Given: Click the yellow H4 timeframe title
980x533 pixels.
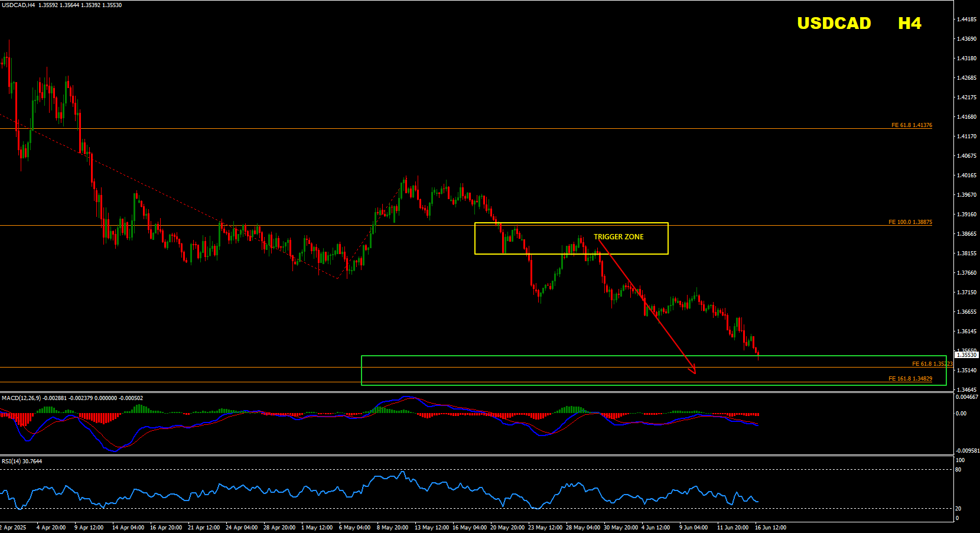Looking at the screenshot, I should click(x=909, y=23).
